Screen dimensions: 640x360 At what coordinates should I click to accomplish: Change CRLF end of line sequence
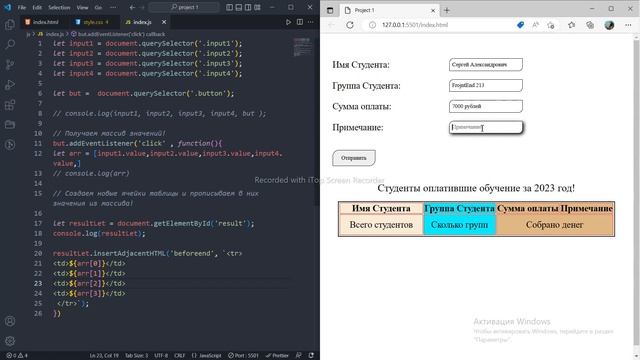click(x=180, y=356)
